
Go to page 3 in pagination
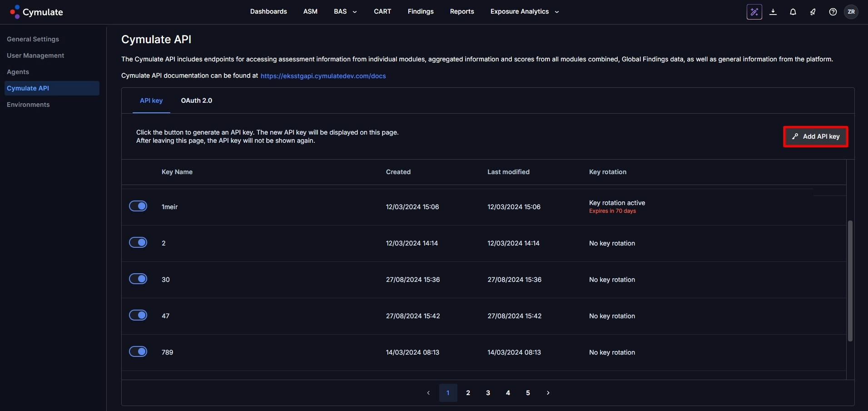coord(488,393)
